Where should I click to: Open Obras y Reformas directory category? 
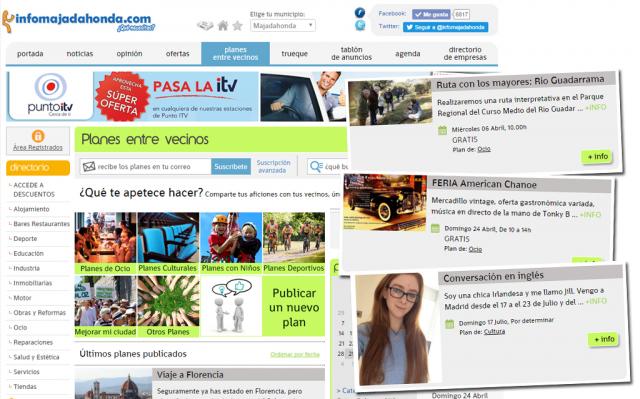point(40,313)
